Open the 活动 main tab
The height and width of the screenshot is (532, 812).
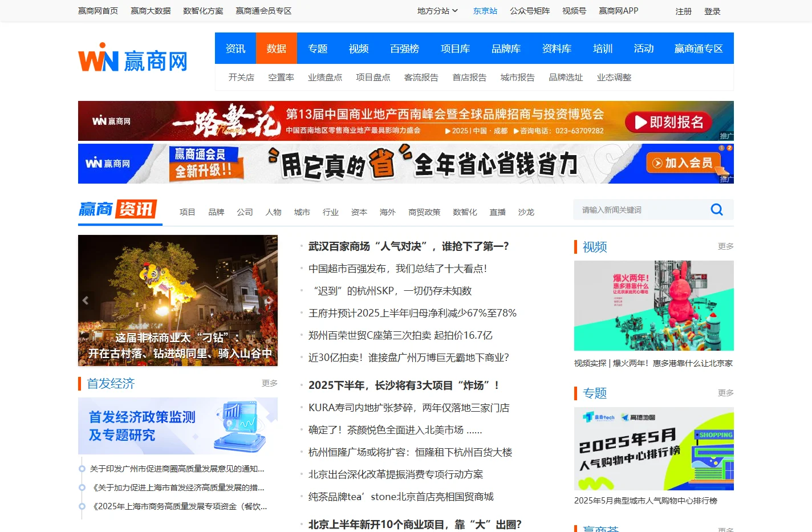pos(644,48)
